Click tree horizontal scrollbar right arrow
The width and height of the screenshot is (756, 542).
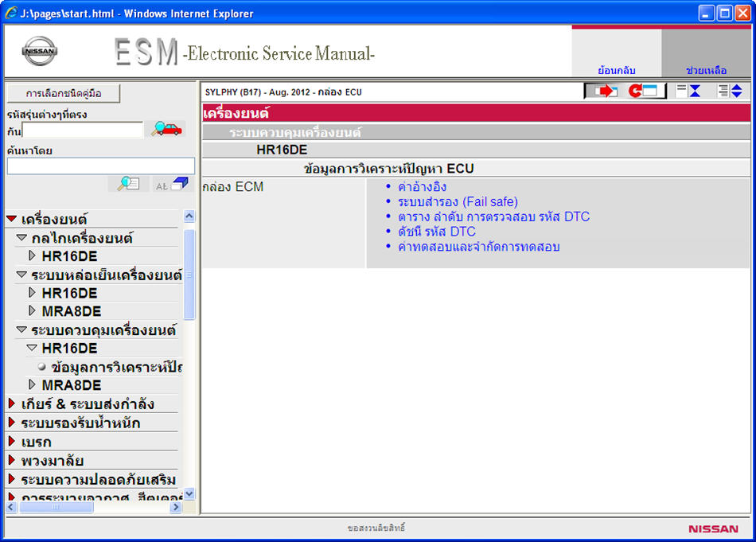[x=176, y=507]
